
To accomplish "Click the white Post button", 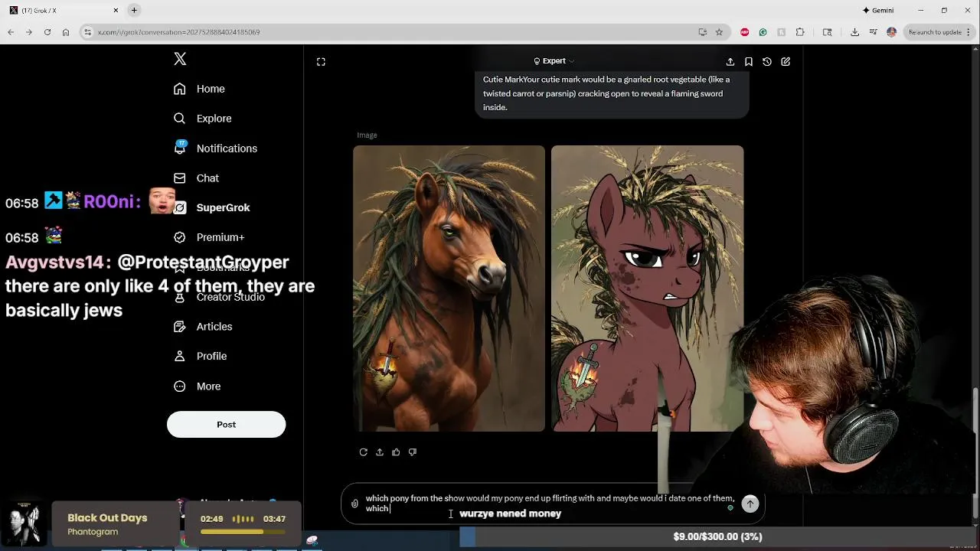I will [x=226, y=425].
